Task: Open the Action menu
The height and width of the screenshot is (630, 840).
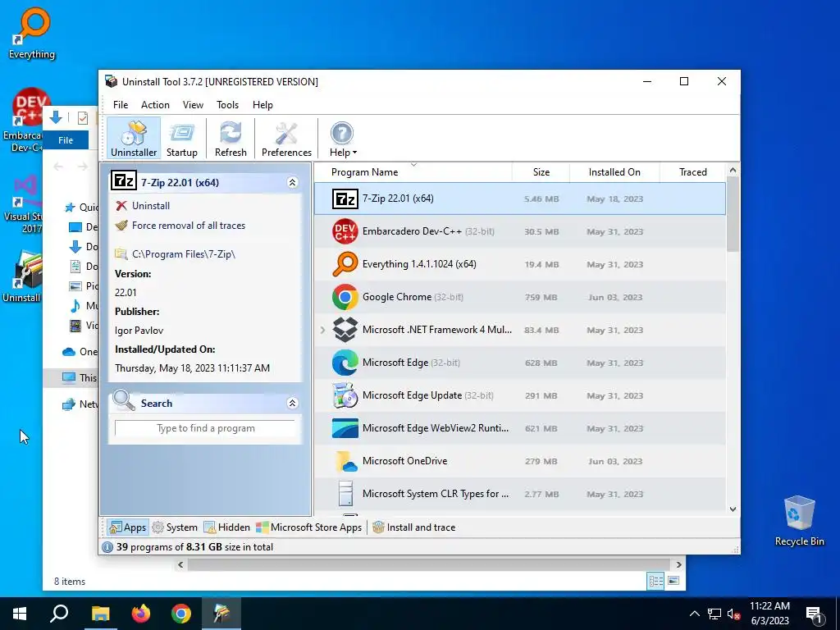Action: [155, 105]
